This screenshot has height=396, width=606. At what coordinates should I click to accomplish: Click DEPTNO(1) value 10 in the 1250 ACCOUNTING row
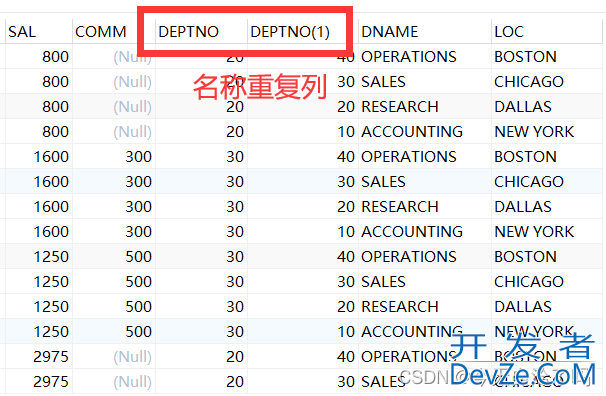(x=346, y=332)
